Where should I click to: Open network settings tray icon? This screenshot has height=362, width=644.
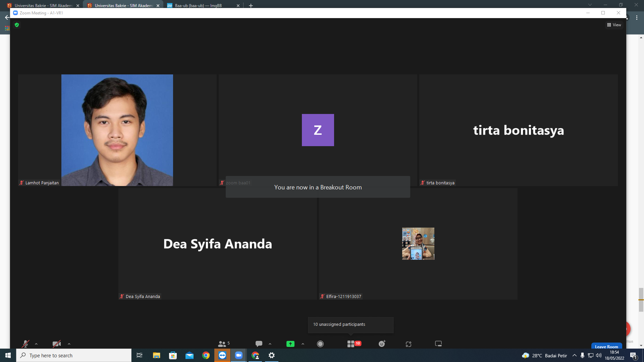591,355
